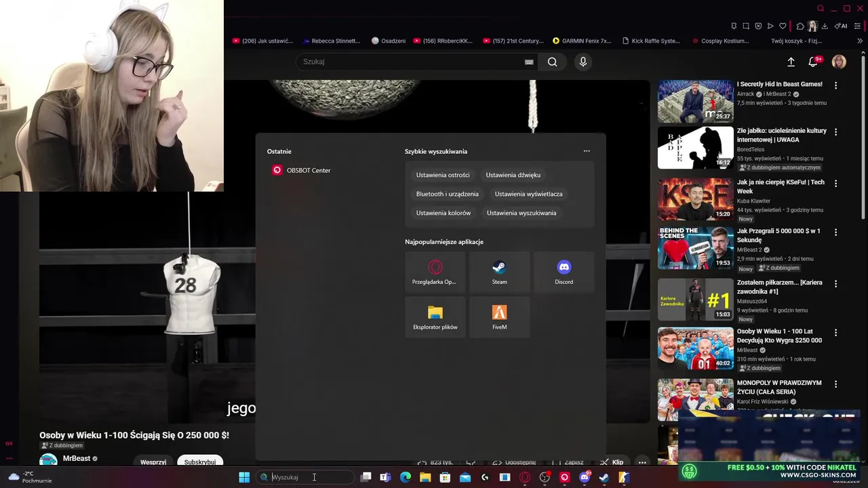This screenshot has height=488, width=868.
Task: Open Discord from the taskbar
Action: pyautogui.click(x=585, y=477)
